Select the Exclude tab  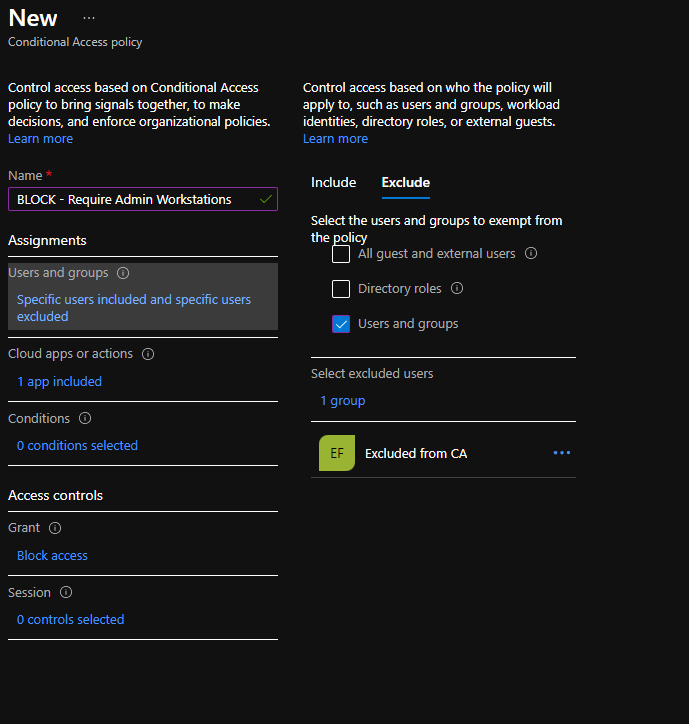click(x=405, y=182)
